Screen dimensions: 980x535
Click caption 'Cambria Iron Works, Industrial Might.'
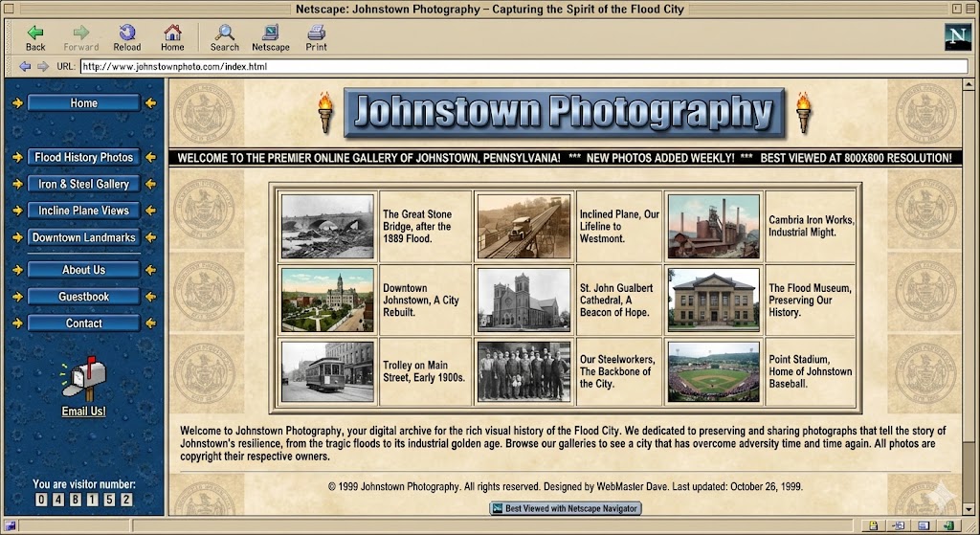[x=812, y=226]
